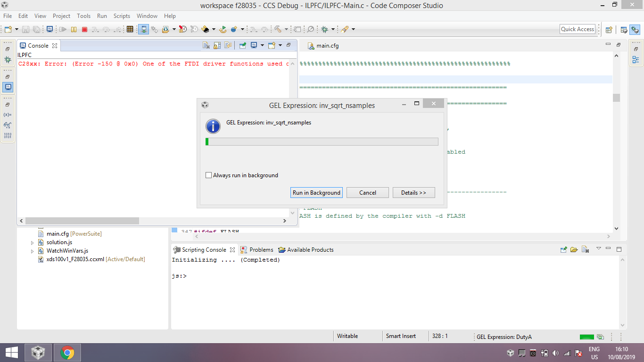Open the Open Console dropdown arrow

tap(280, 46)
